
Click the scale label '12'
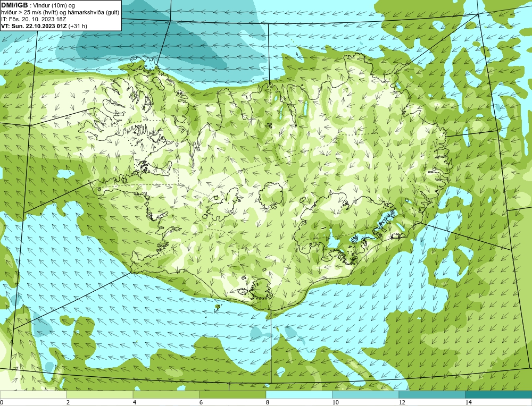click(x=402, y=402)
